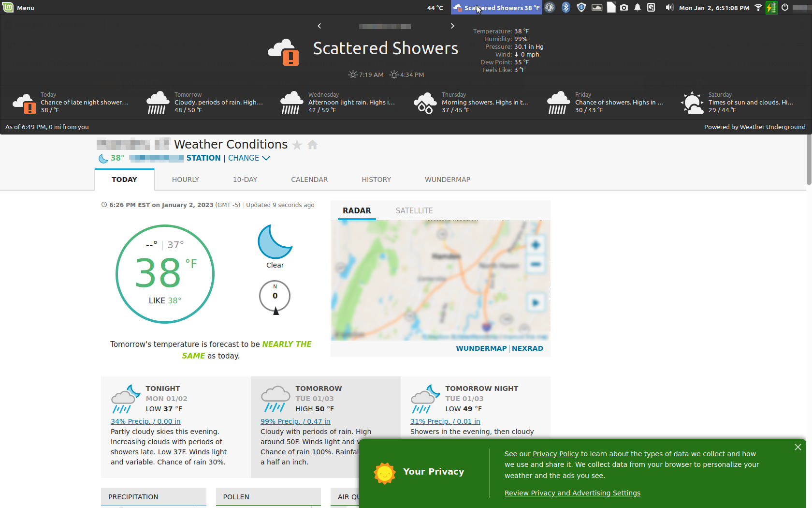This screenshot has height=508, width=812.
Task: Open the Bluetooth system tray icon
Action: coord(565,7)
